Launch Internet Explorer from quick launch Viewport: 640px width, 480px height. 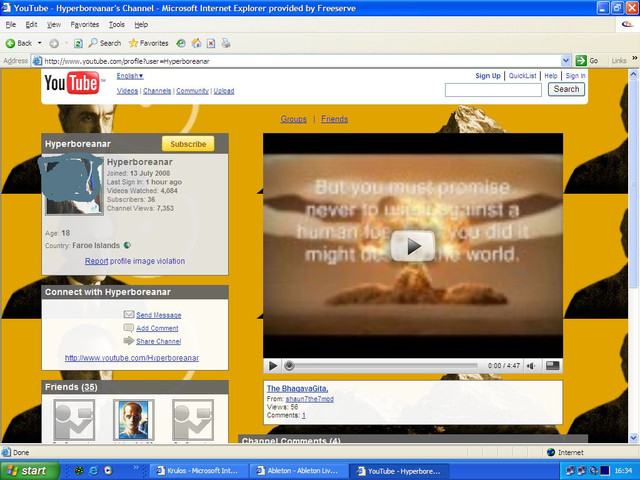click(93, 471)
